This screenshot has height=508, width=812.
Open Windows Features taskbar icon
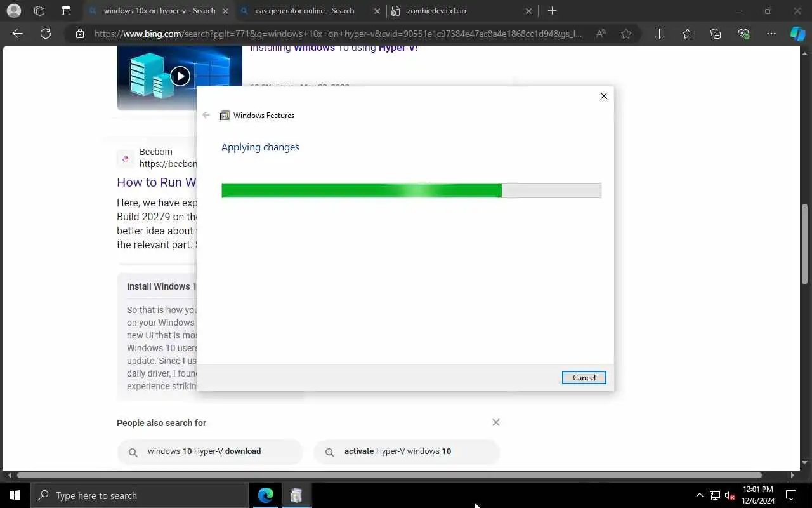point(296,495)
